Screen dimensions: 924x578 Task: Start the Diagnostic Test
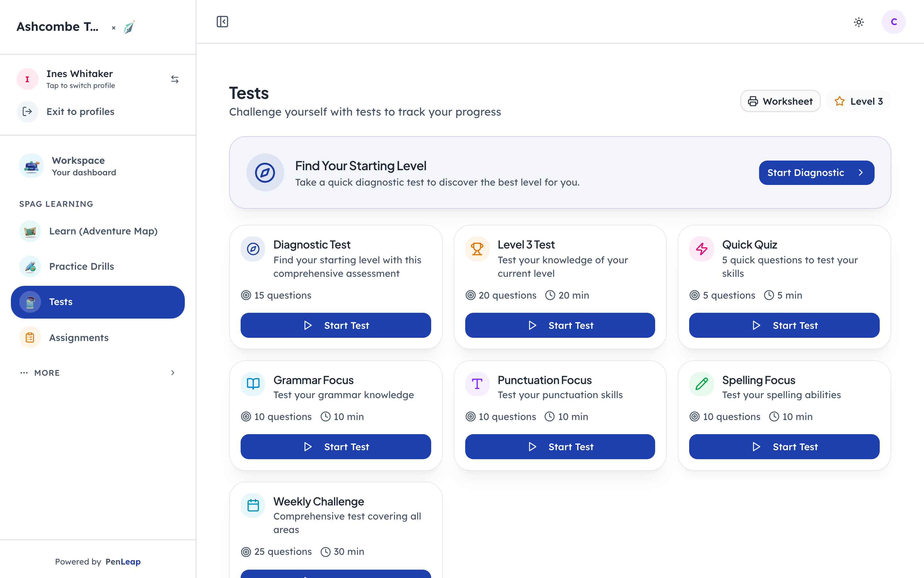(x=336, y=325)
